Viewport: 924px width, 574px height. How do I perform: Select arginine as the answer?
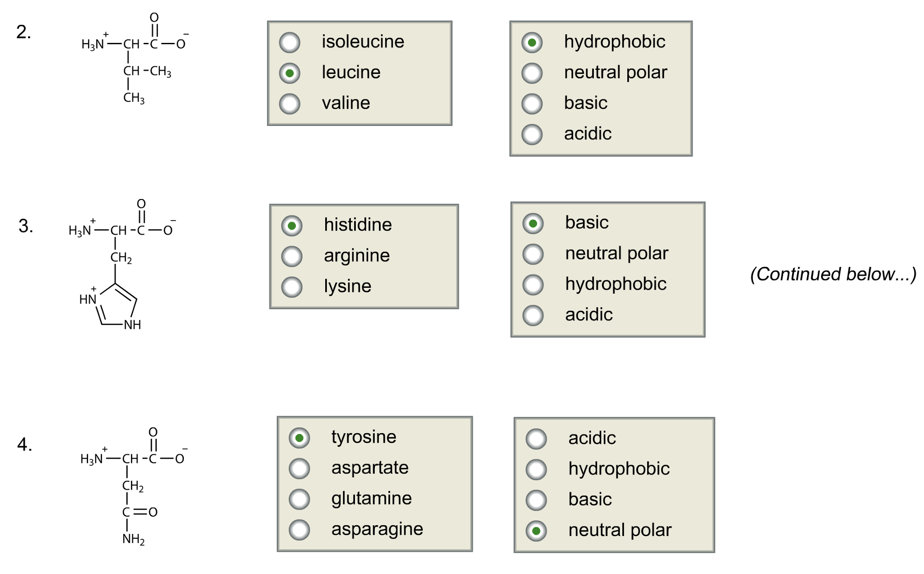coord(293,256)
